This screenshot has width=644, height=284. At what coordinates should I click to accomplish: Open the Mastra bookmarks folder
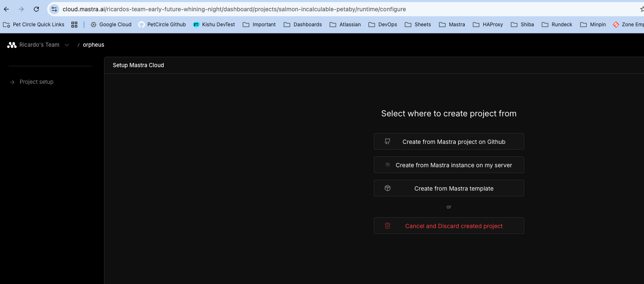point(452,25)
